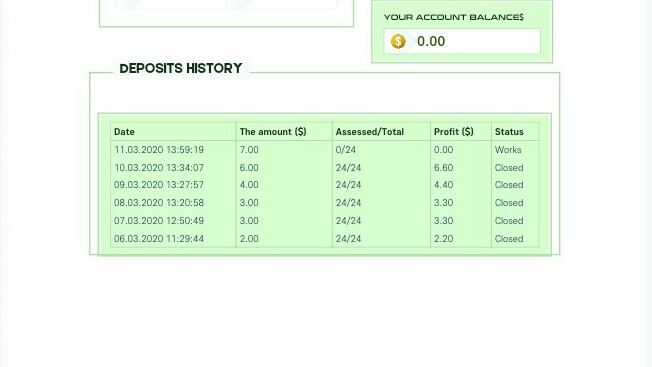Viewport: 652px width, 367px height.
Task: Click the 4.40 profit cell
Action: click(443, 185)
